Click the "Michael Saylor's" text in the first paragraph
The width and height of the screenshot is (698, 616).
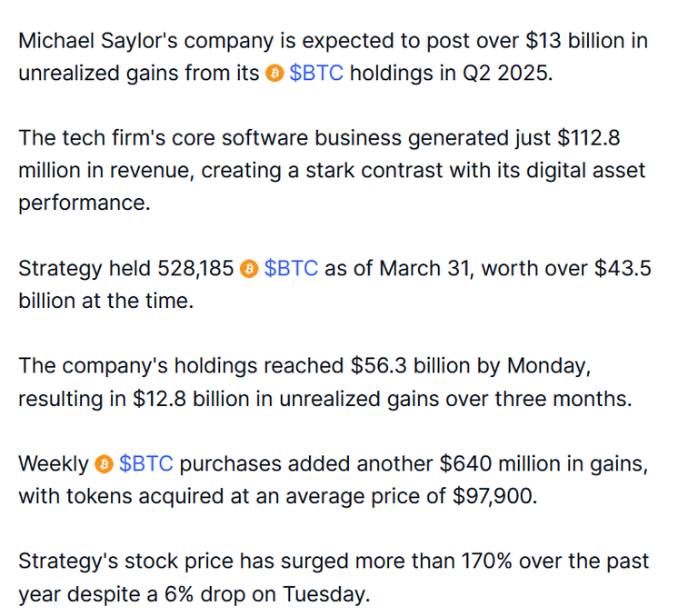coord(98,42)
